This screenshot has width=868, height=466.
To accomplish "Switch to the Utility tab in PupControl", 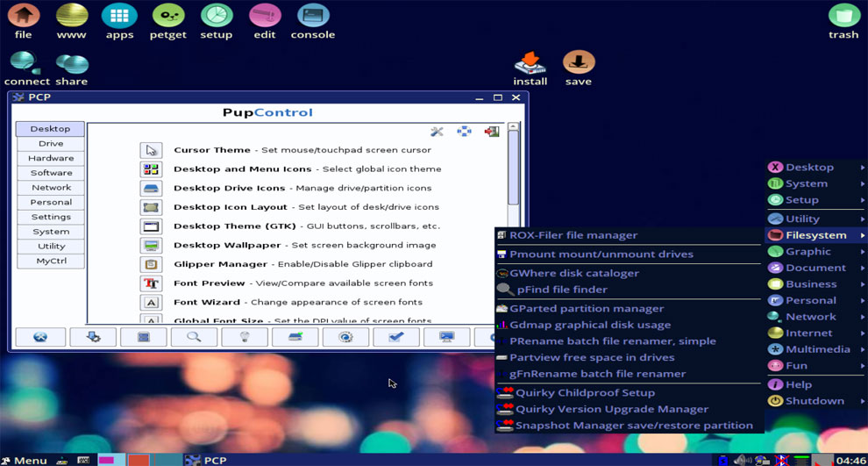I will (x=50, y=246).
